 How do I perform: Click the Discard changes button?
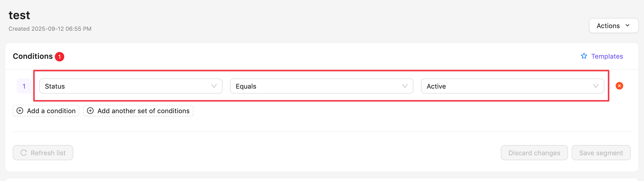tap(534, 153)
